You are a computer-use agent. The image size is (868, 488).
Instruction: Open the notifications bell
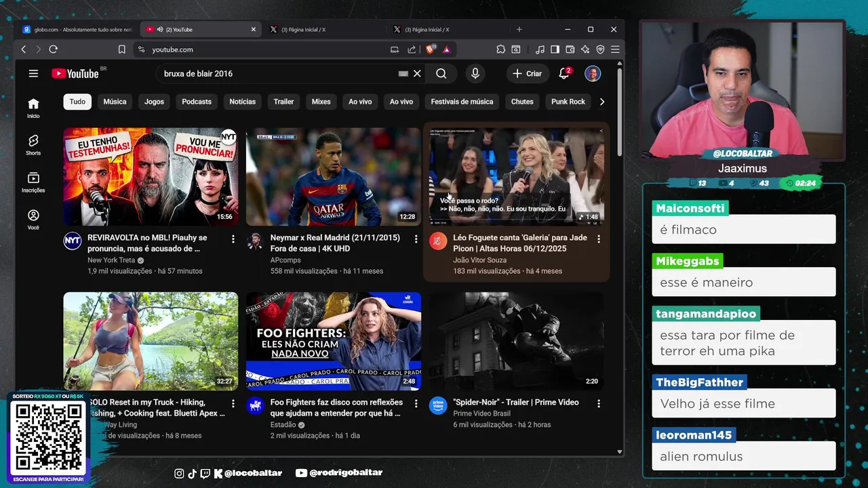click(x=564, y=73)
